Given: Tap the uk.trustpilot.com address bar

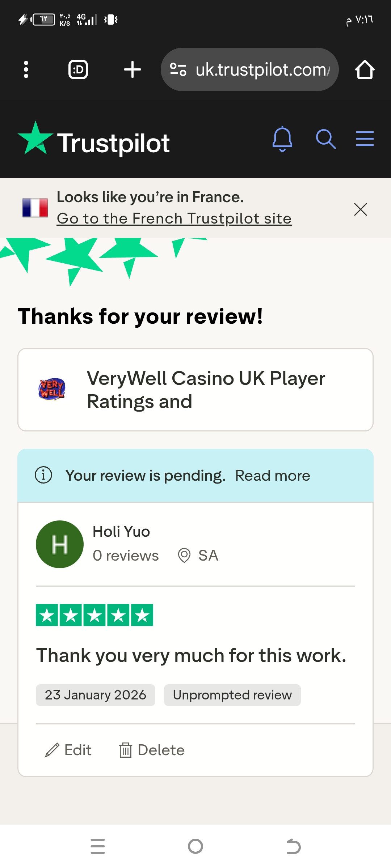Looking at the screenshot, I should (x=250, y=69).
